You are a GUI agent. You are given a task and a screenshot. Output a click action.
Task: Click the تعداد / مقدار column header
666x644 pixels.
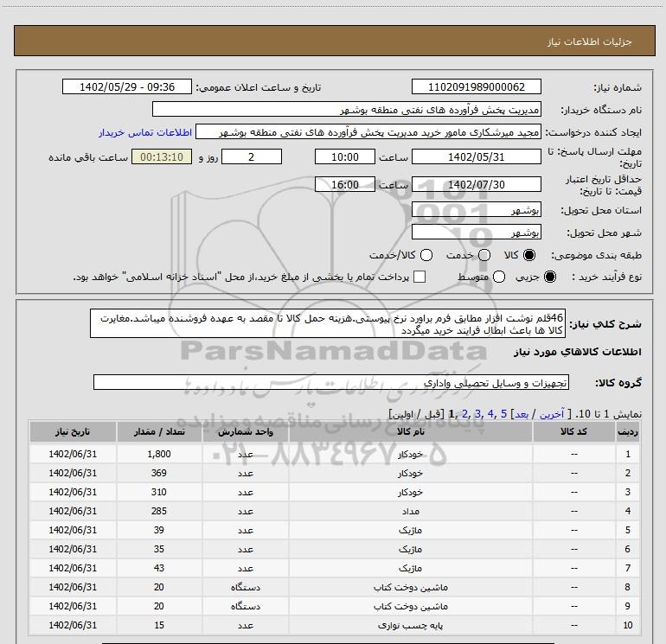pyautogui.click(x=159, y=431)
